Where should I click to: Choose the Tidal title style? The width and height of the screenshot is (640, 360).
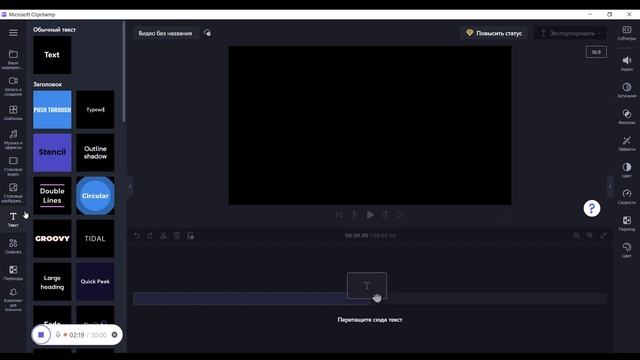(x=95, y=238)
